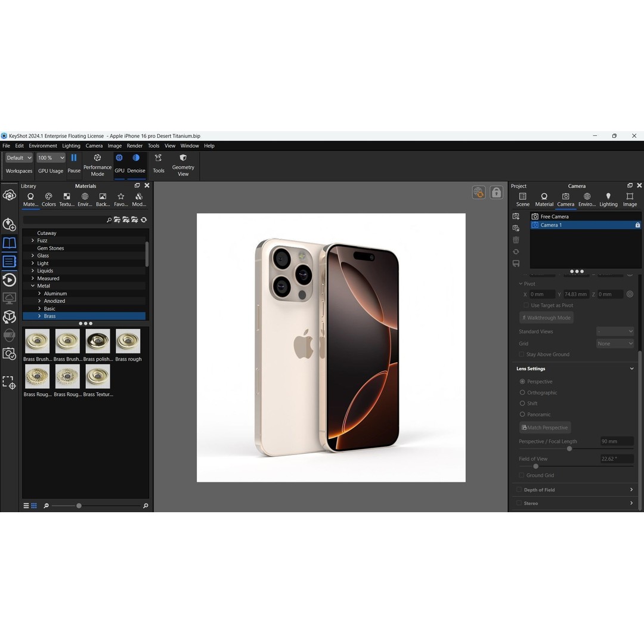Viewport: 644px width, 644px height.
Task: Click the cloud library icon in left sidebar
Action: point(9,195)
